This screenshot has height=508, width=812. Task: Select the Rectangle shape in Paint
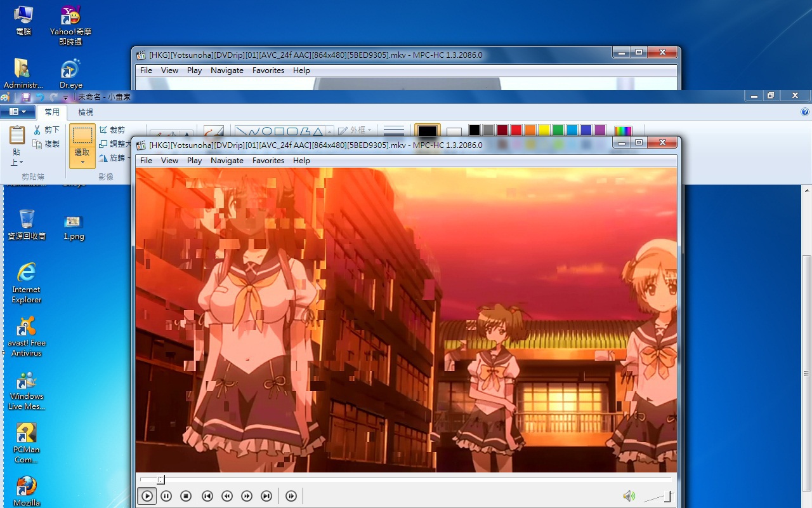coord(280,131)
